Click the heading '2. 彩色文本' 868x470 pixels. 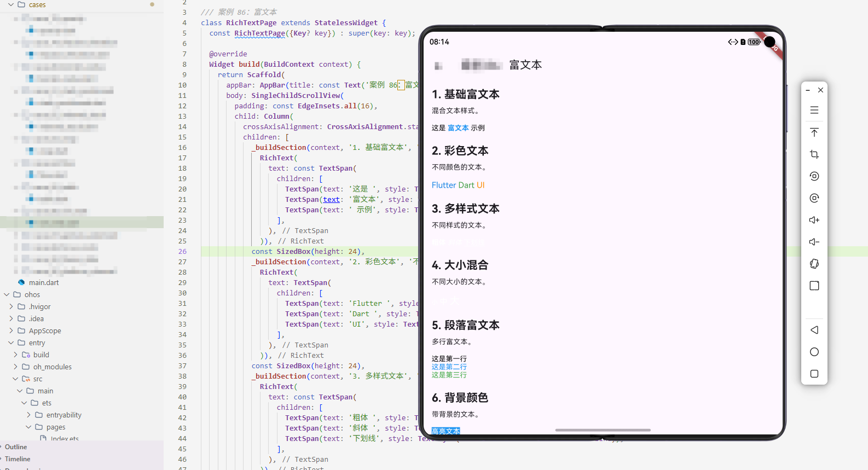tap(460, 150)
